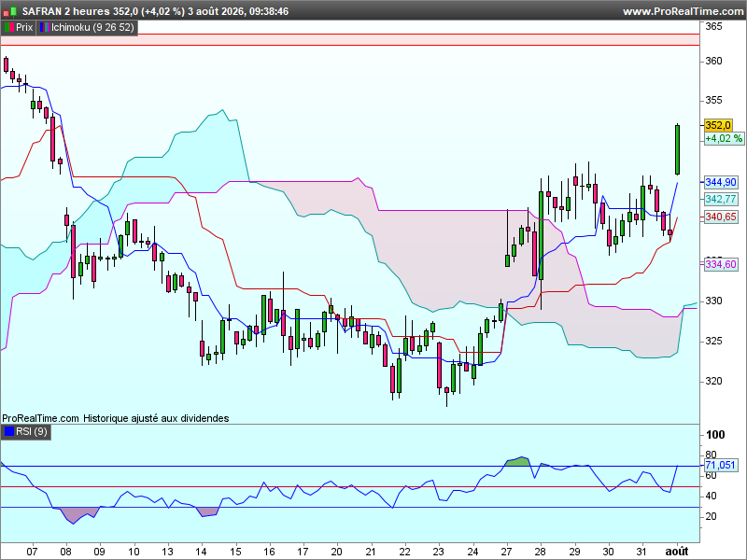The width and height of the screenshot is (747, 560).
Task: Click date 16 on time axis
Action: pos(269,552)
